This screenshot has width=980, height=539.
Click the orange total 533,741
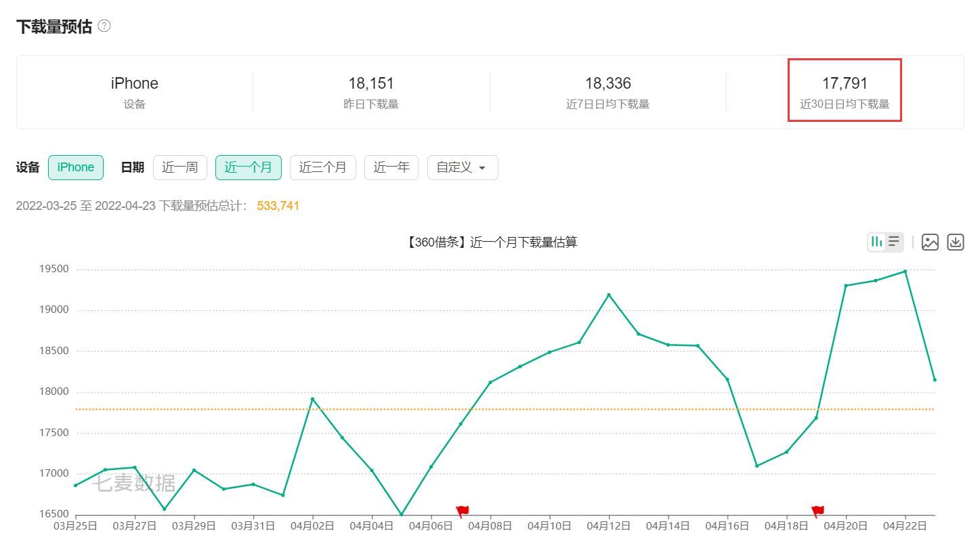(x=278, y=206)
